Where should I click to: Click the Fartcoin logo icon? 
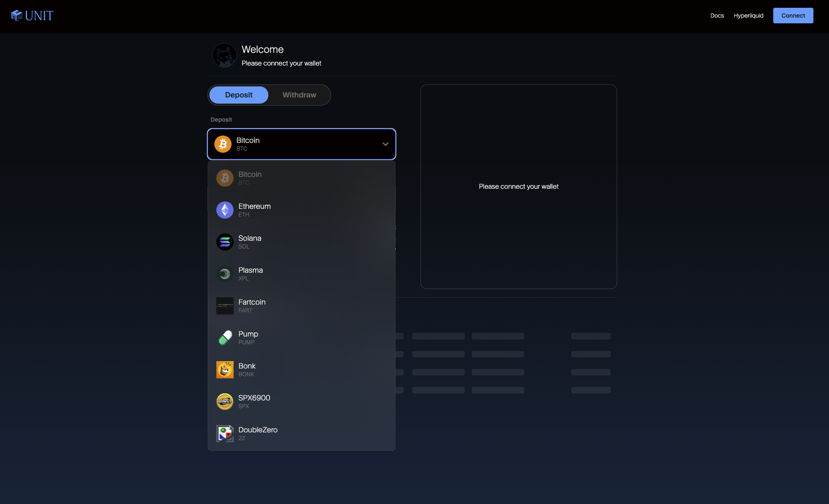(x=225, y=306)
